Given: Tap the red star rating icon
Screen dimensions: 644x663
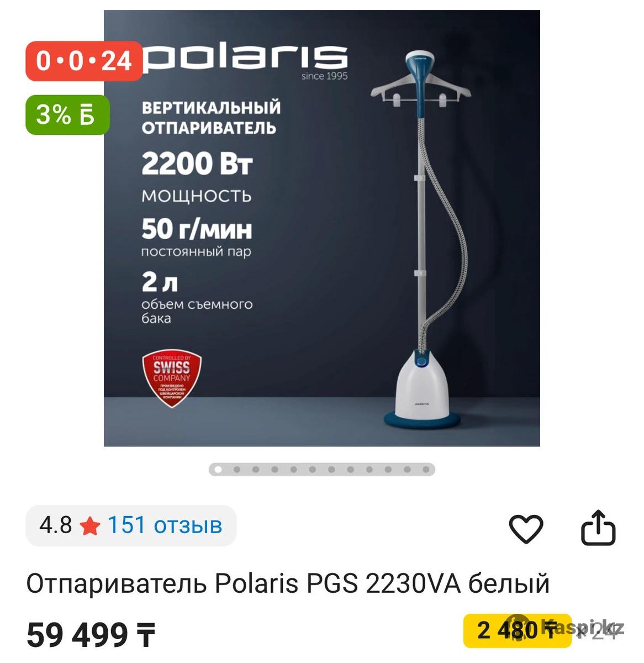Looking at the screenshot, I should coord(89,526).
